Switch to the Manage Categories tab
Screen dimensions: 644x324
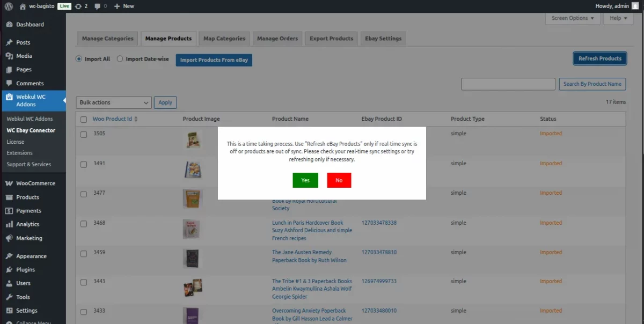(x=107, y=39)
